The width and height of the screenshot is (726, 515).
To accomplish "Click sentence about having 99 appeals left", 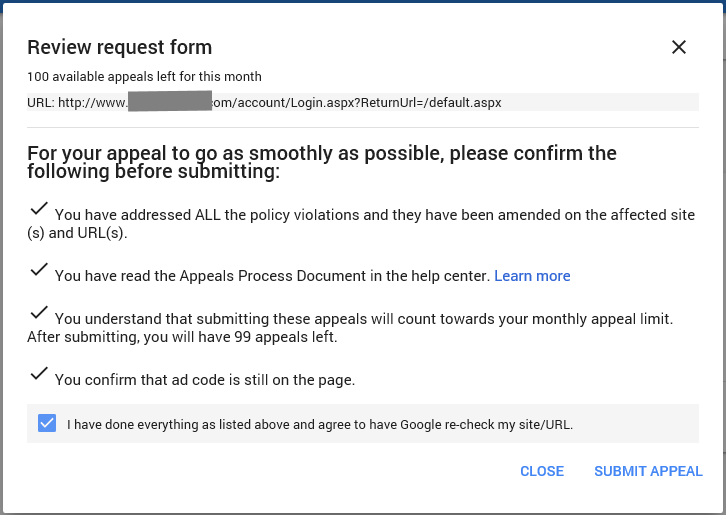I will (x=182, y=337).
